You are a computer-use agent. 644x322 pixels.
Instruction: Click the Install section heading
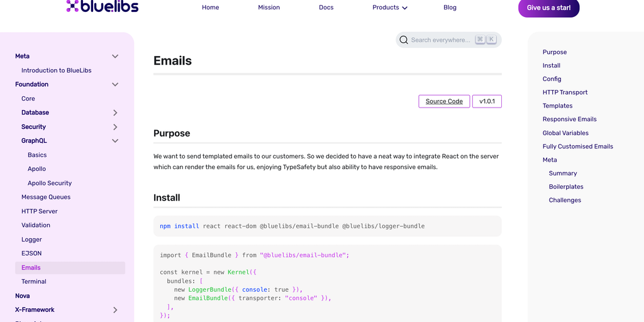click(167, 197)
